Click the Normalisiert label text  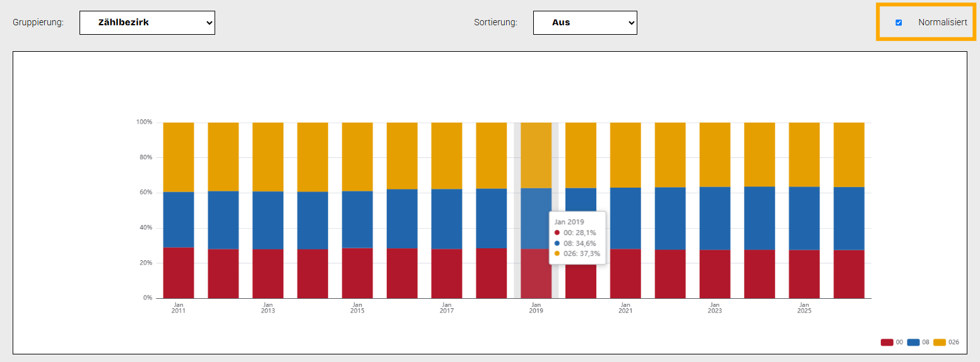[x=943, y=22]
